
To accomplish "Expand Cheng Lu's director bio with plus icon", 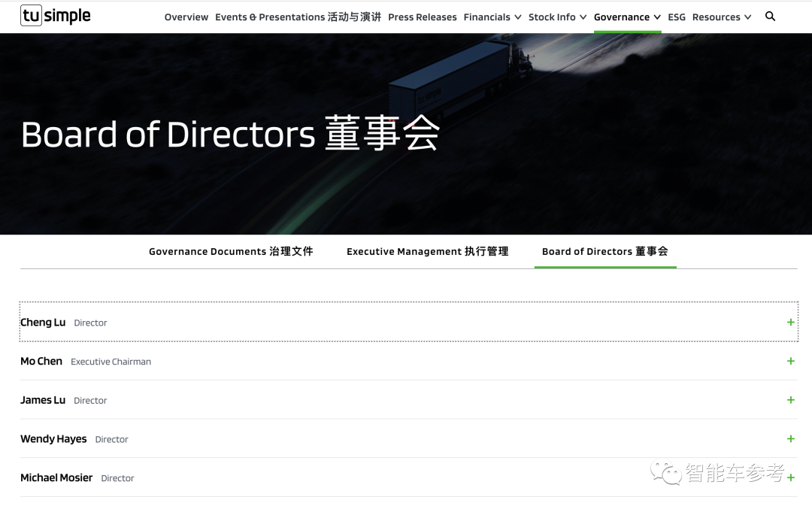I will tap(790, 322).
